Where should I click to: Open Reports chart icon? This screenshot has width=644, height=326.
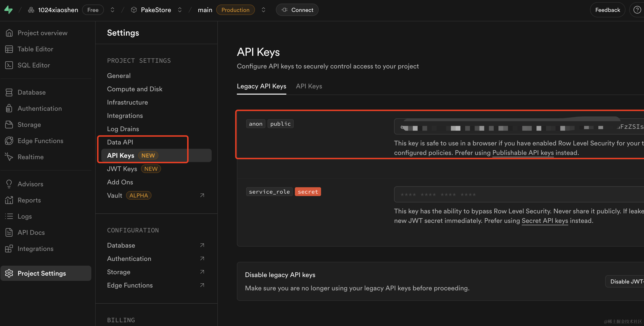[x=9, y=200]
